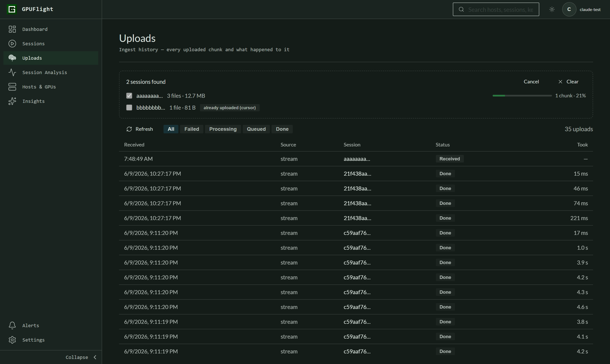Screen dimensions: 610x364
Task: Click the 4.3 s duration cell
Action: click(x=582, y=292)
